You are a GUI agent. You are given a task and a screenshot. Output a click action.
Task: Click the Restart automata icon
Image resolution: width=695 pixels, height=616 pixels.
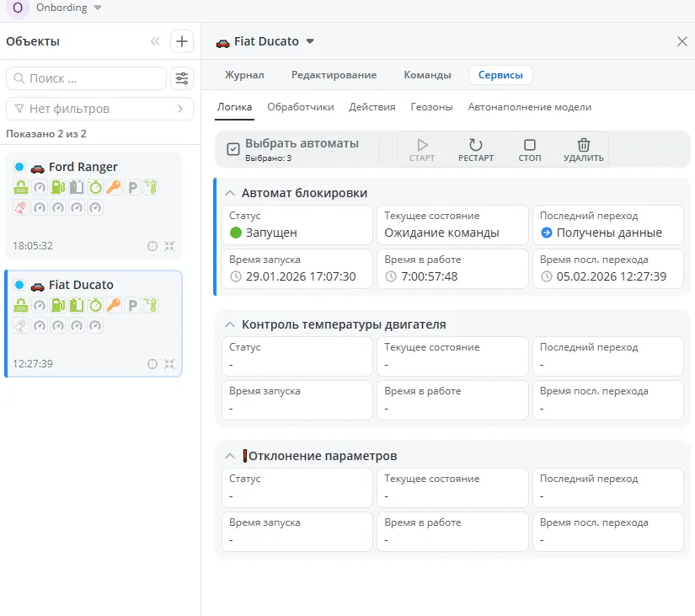[x=476, y=145]
